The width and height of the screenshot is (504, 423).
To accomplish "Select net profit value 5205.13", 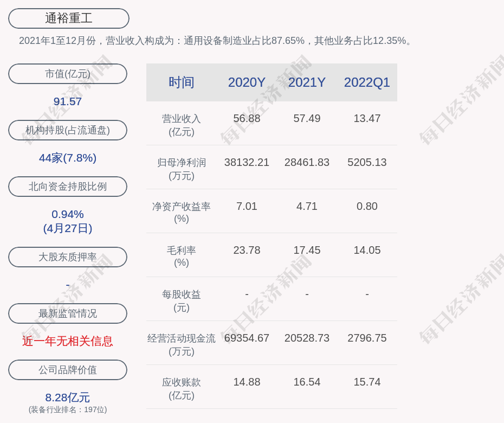I will (367, 163).
